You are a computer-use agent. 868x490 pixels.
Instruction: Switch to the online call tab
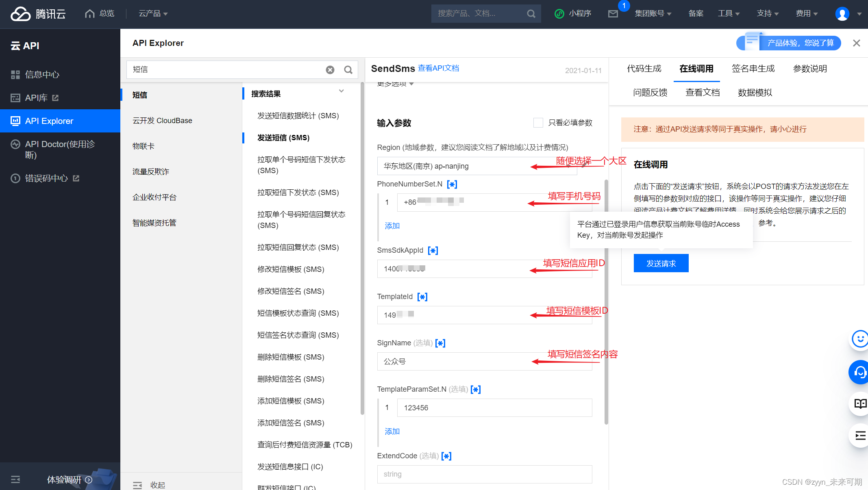[696, 69]
